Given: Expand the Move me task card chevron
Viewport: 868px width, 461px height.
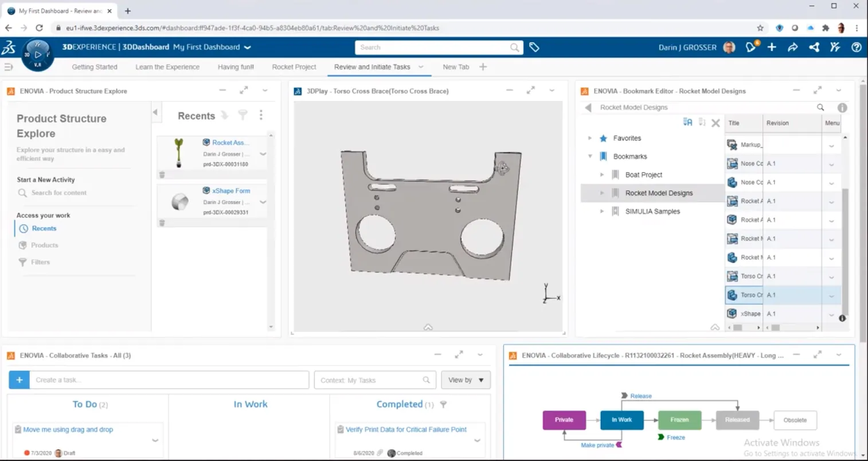Looking at the screenshot, I should point(155,440).
